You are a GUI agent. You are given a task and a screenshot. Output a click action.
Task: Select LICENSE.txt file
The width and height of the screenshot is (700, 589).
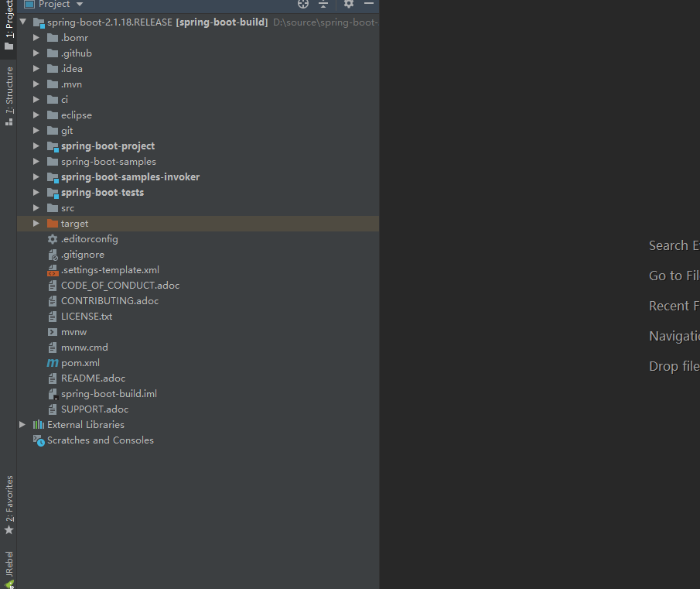point(87,316)
